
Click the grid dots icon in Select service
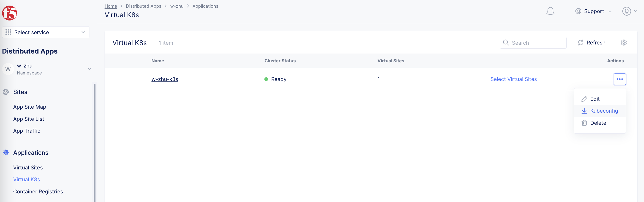pyautogui.click(x=8, y=32)
